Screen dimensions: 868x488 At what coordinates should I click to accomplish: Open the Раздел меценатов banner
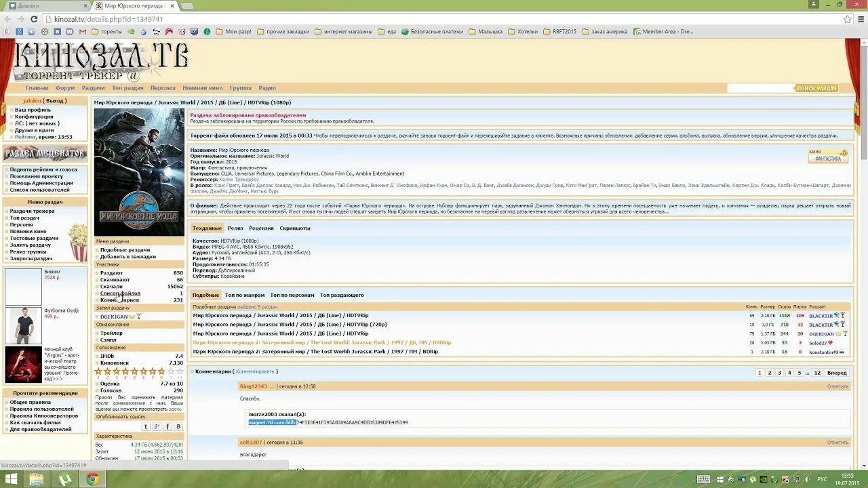pyautogui.click(x=45, y=153)
